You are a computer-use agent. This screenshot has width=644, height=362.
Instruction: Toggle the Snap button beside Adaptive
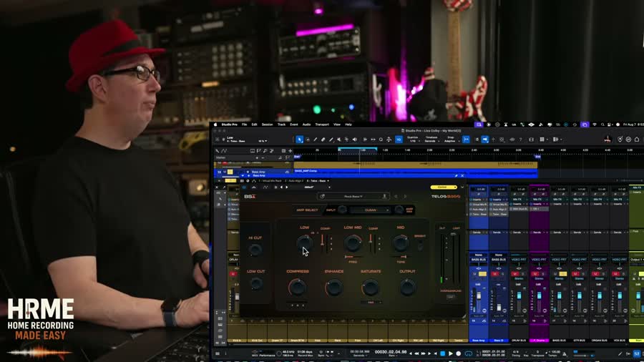pyautogui.click(x=466, y=140)
